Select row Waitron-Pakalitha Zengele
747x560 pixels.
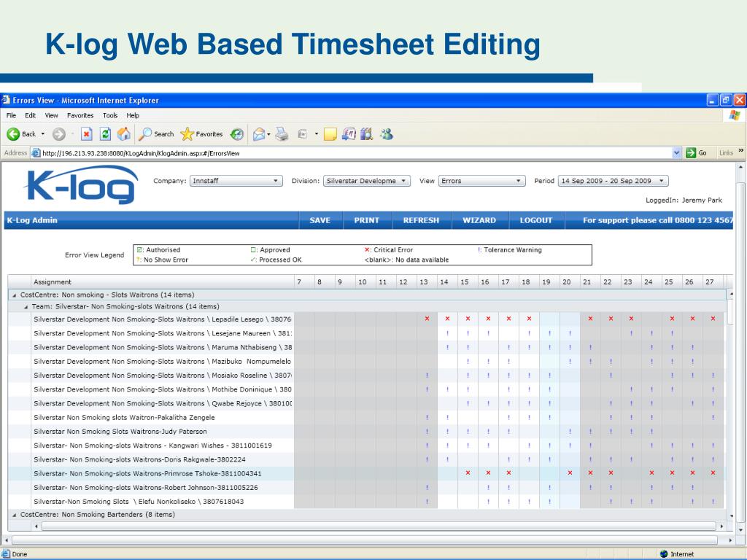coord(365,418)
